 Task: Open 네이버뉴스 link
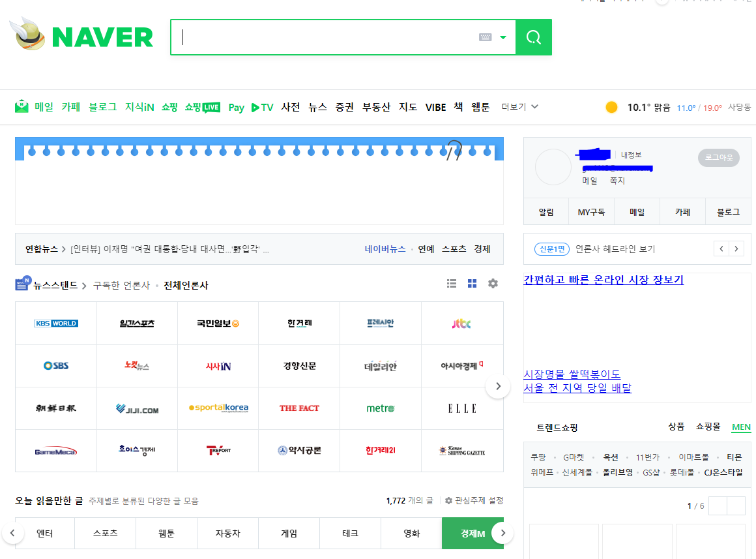(385, 249)
